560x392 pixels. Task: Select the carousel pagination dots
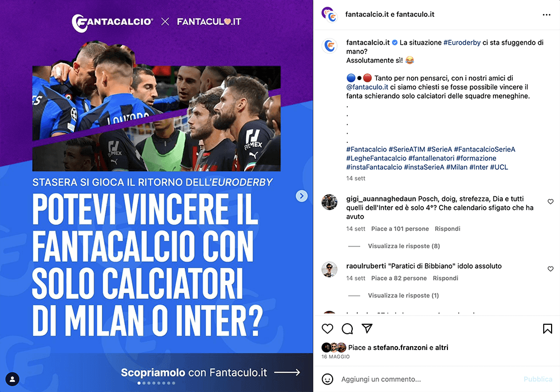156,383
